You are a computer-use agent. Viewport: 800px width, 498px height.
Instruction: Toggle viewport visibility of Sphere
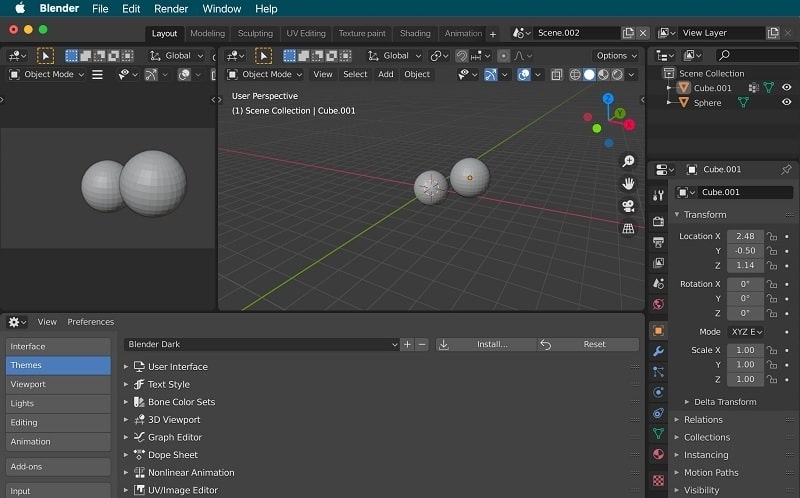pos(787,103)
